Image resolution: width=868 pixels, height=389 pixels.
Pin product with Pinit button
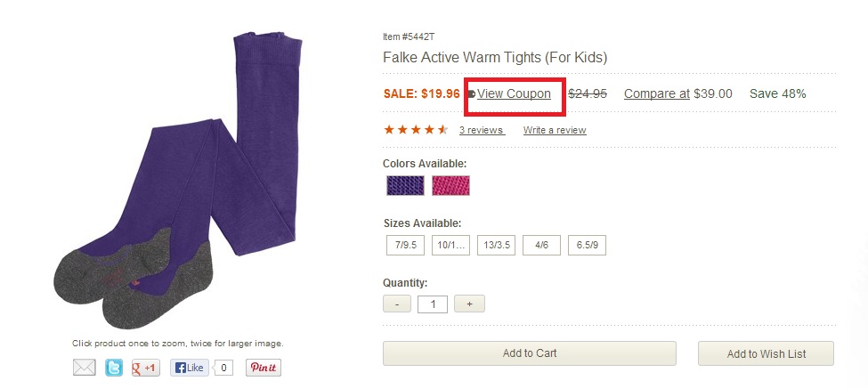coord(264,368)
